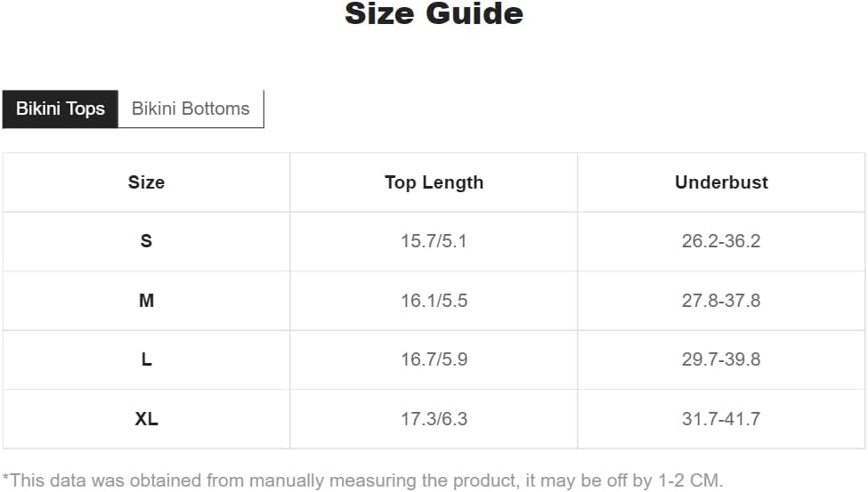
Task: Click the Underbust column header
Action: (x=721, y=182)
